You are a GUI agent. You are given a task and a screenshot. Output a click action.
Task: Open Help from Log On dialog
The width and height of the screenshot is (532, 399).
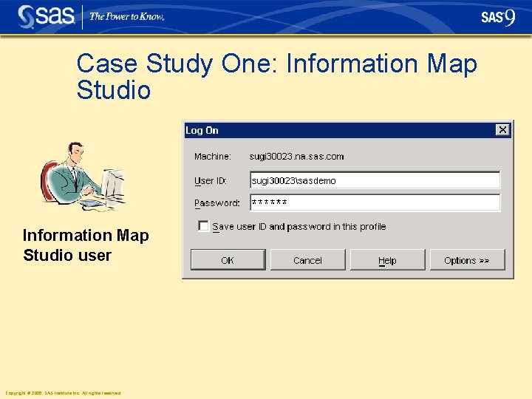tap(387, 260)
